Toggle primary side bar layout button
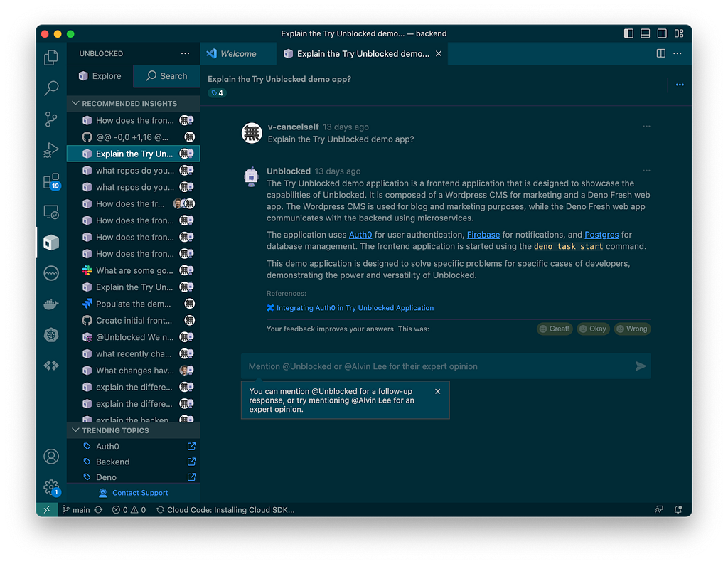728x564 pixels. pyautogui.click(x=628, y=33)
